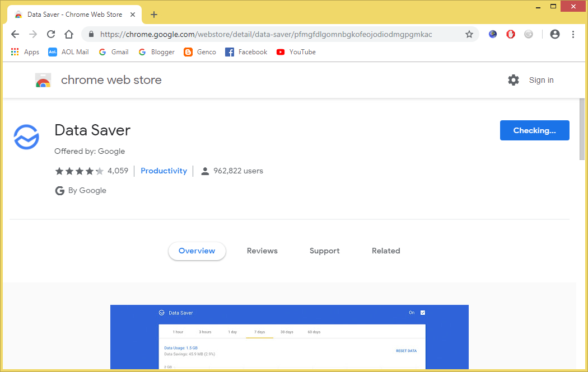The image size is (588, 372).
Task: Open the Support tab
Action: (324, 251)
